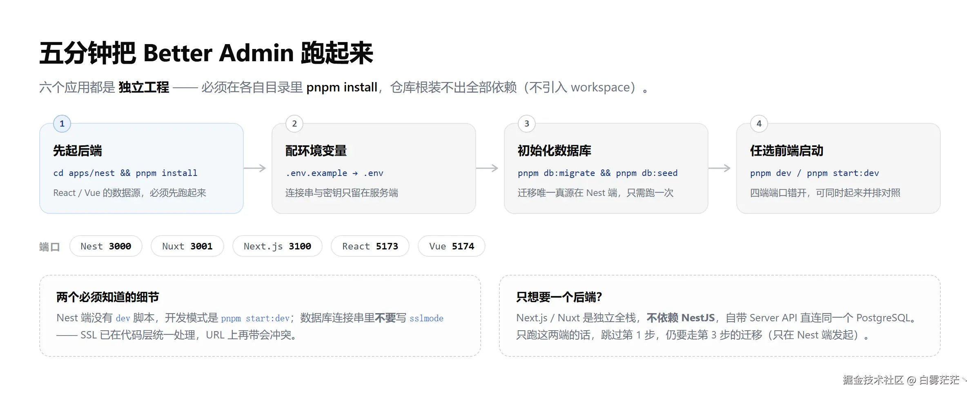Click the line 只跑这两端的话，跳过第 1 步
The height and width of the screenshot is (396, 980).
pyautogui.click(x=586, y=335)
